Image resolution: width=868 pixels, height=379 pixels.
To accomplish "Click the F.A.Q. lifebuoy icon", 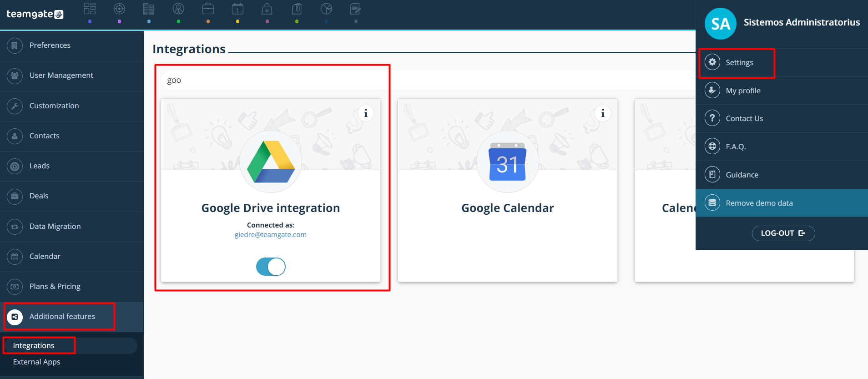I will coord(712,146).
